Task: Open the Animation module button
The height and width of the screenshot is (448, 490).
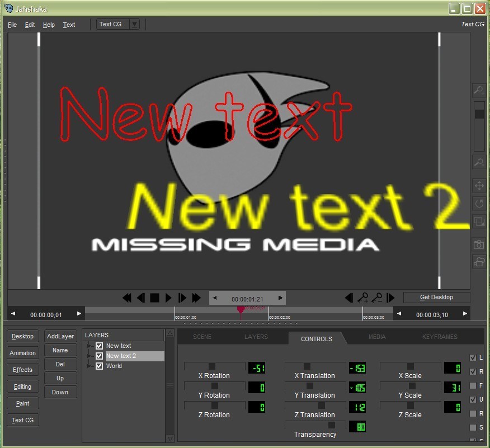Action: coord(22,353)
